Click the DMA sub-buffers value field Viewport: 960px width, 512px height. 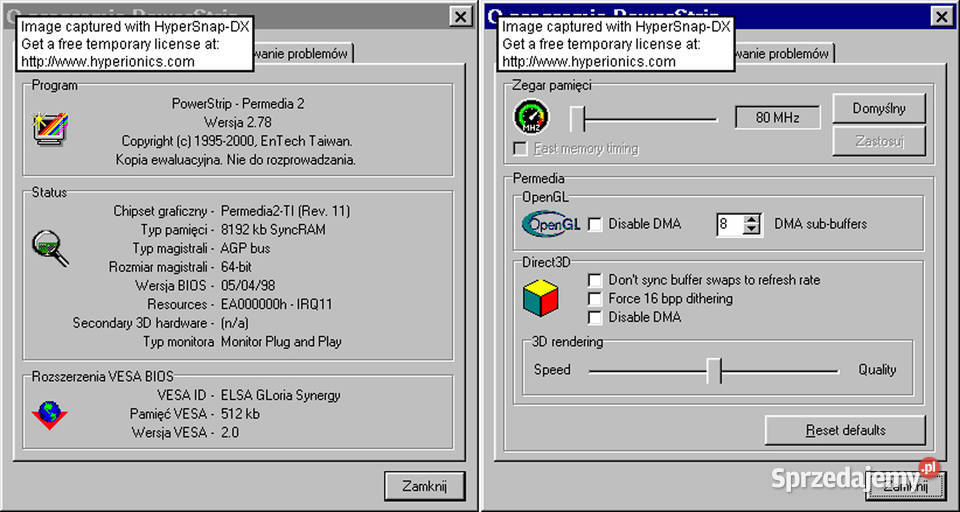[730, 224]
